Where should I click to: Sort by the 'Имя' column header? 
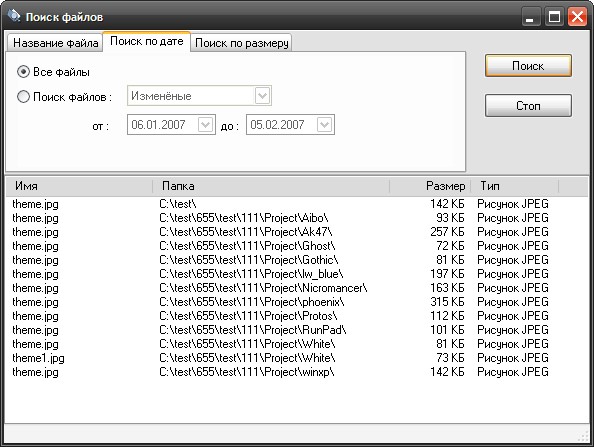[79, 186]
